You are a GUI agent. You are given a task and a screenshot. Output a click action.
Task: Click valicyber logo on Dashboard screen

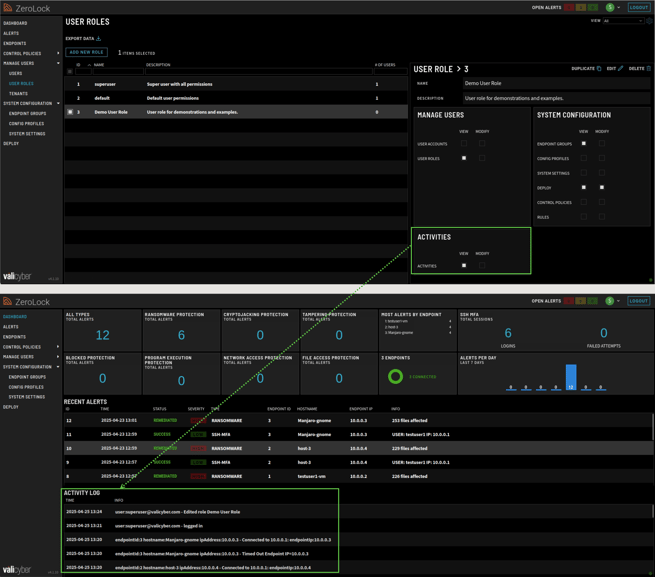[x=17, y=570]
